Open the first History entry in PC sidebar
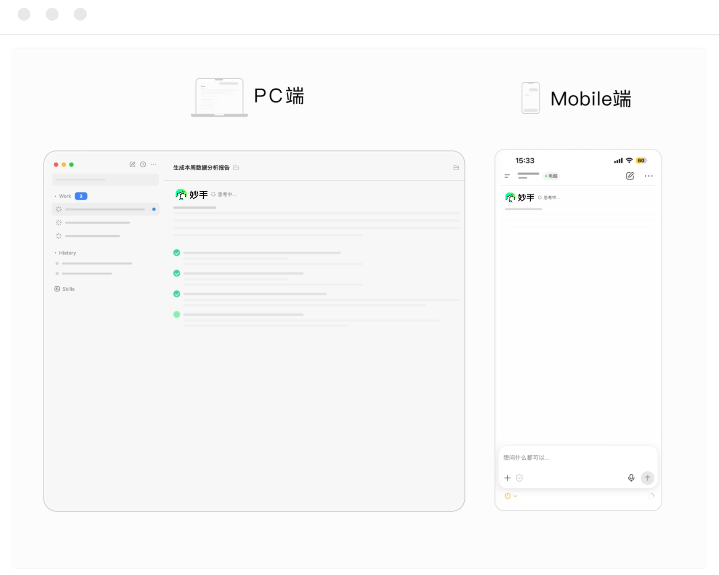Image resolution: width=719 pixels, height=575 pixels. click(x=94, y=264)
